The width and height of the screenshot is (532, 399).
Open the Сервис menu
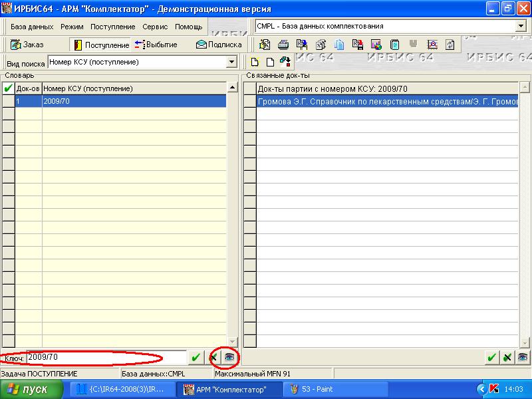click(x=155, y=27)
